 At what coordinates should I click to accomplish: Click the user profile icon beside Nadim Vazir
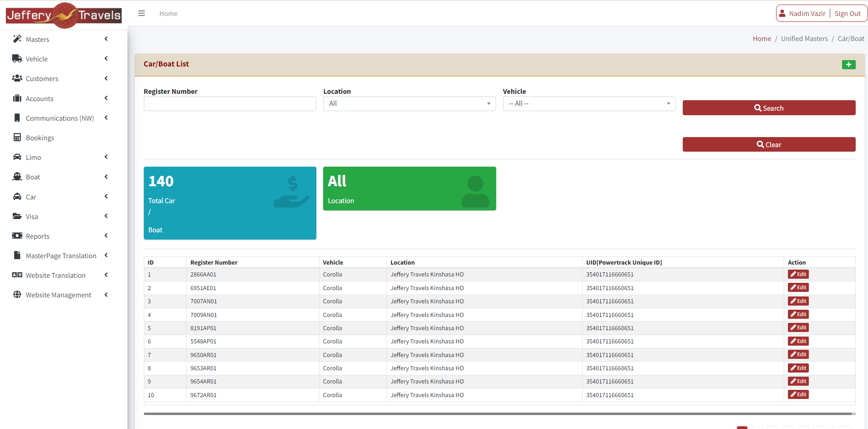(x=782, y=14)
